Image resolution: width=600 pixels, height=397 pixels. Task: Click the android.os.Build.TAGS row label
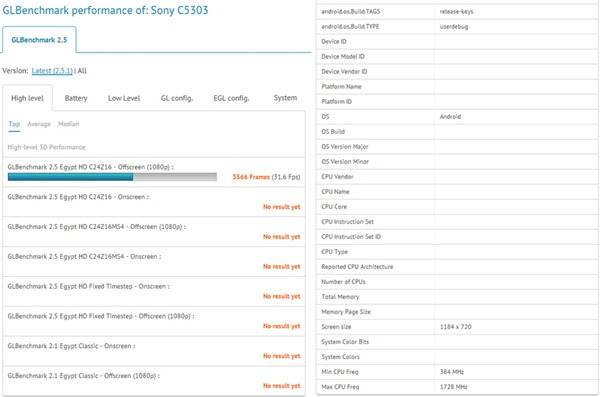[351, 11]
